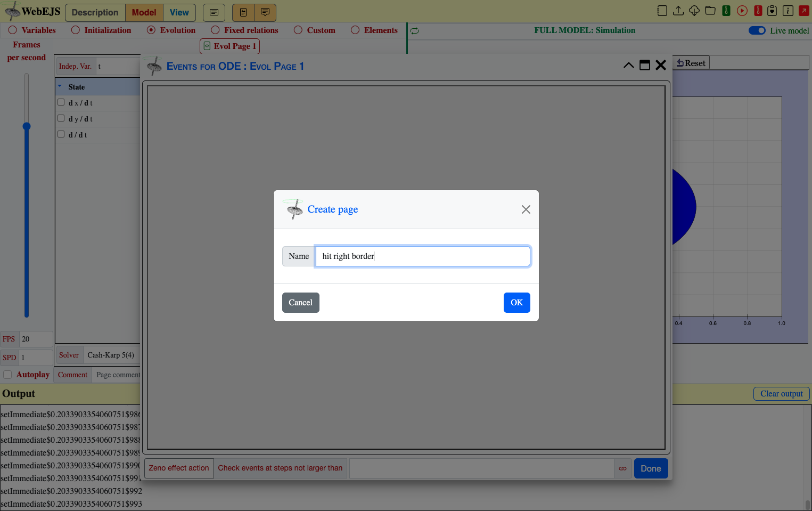Select the Fixed relations radio button
The image size is (812, 511).
point(215,30)
